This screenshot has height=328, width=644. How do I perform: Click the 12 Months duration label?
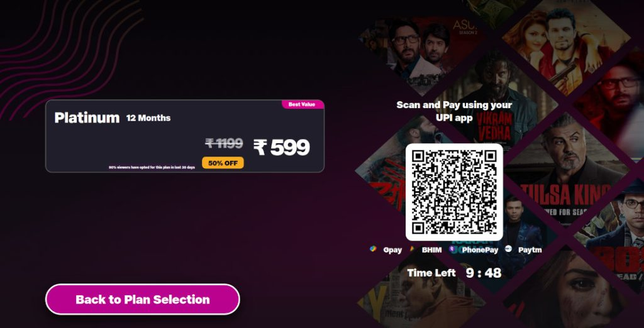tap(148, 118)
